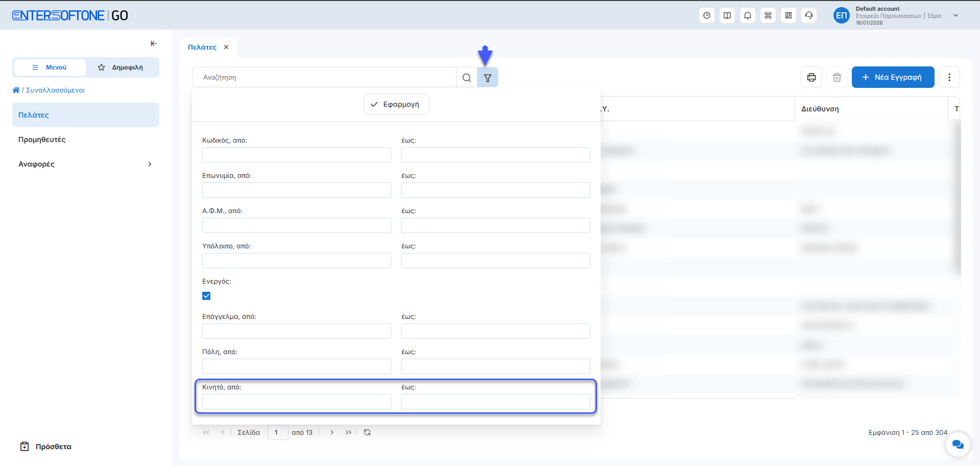Uncheck the Ενεργός checkbox
Screen dimensions: 980x466
206,296
